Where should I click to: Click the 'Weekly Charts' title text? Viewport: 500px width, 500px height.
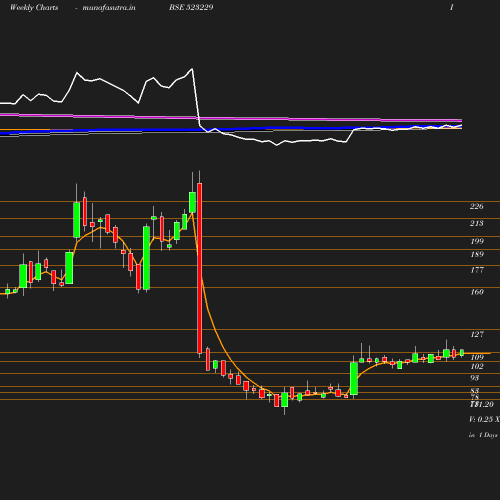tap(34, 7)
